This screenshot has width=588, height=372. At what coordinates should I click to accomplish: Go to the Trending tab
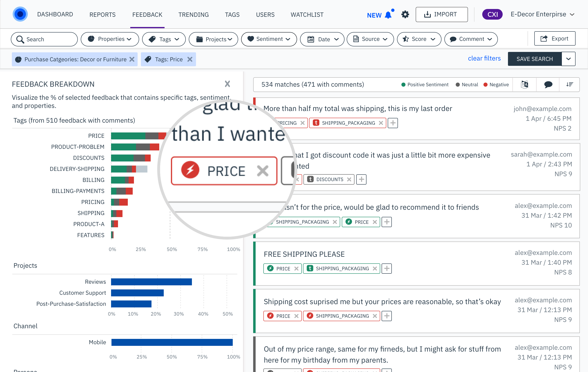point(193,15)
